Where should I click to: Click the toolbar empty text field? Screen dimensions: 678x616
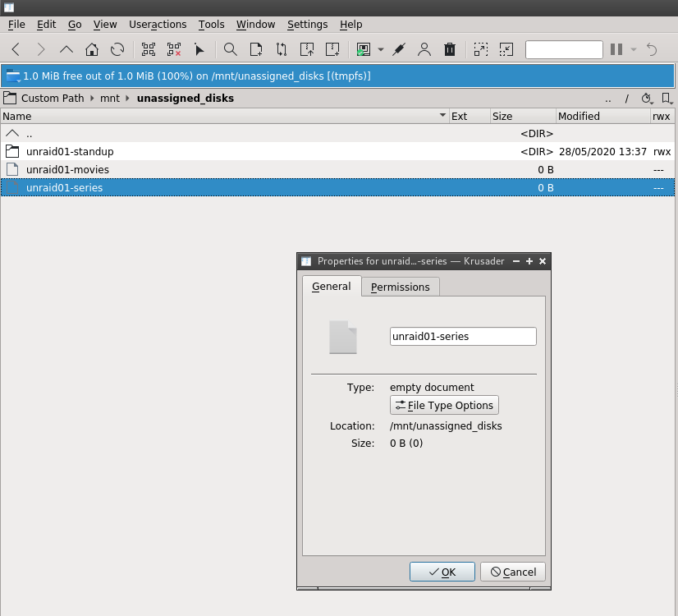tap(564, 49)
